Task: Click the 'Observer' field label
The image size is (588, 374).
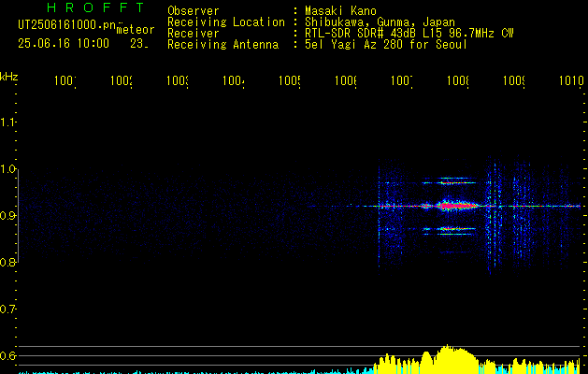Action: [x=194, y=11]
